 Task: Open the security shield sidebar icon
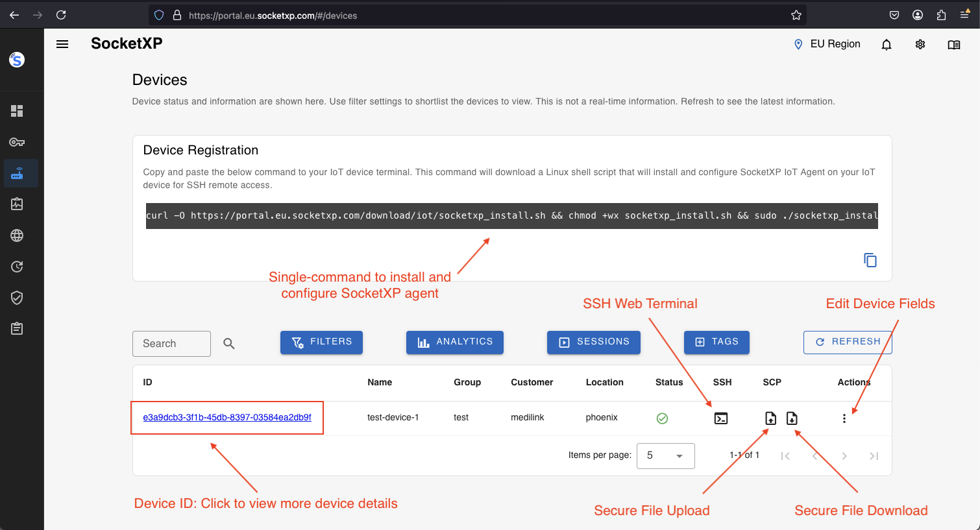coord(17,298)
